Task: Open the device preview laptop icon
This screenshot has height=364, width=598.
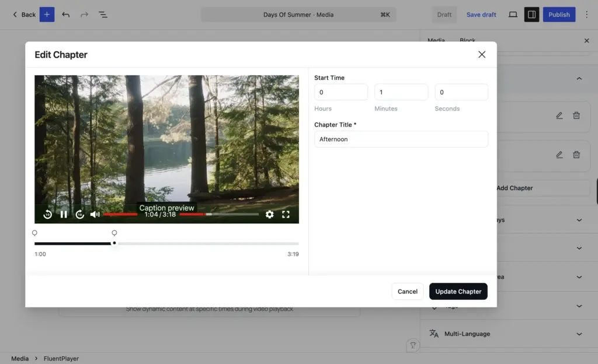Action: click(x=513, y=15)
